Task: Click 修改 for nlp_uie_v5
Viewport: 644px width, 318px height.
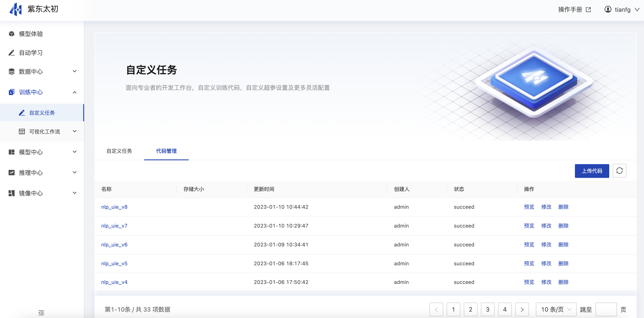Action: pos(546,264)
